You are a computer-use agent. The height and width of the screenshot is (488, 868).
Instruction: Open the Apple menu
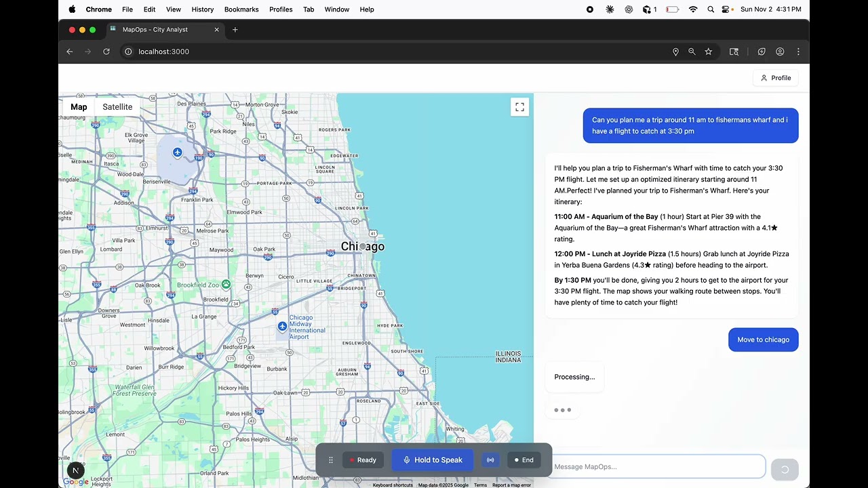pyautogui.click(x=72, y=9)
